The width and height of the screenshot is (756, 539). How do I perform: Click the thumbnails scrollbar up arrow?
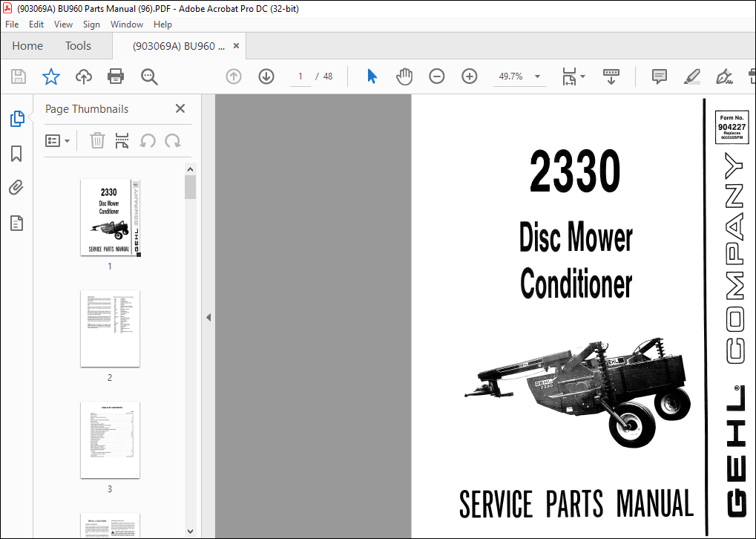190,169
